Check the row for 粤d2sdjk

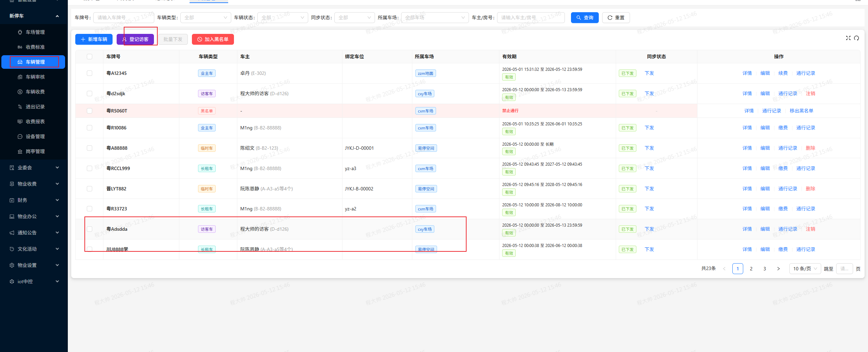coord(90,94)
